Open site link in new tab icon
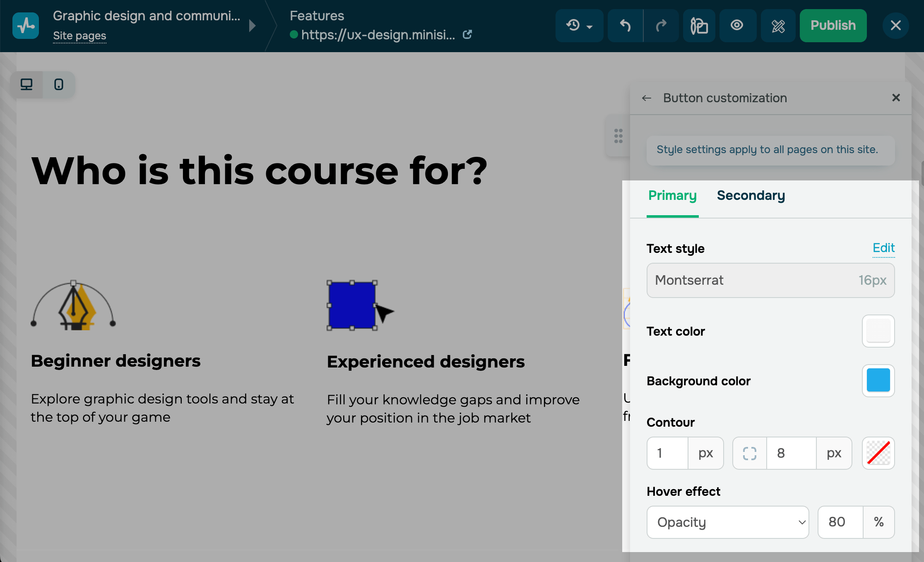The image size is (924, 562). [467, 35]
